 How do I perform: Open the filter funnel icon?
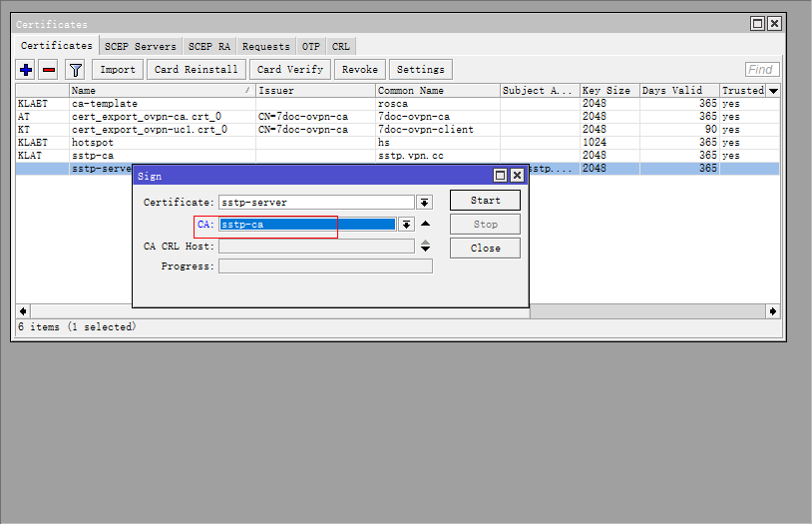click(75, 70)
